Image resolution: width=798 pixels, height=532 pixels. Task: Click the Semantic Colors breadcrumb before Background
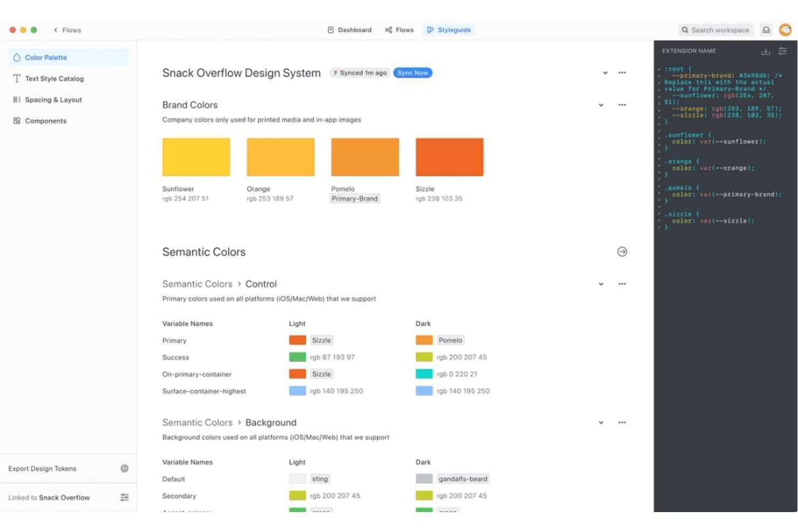pyautogui.click(x=197, y=423)
